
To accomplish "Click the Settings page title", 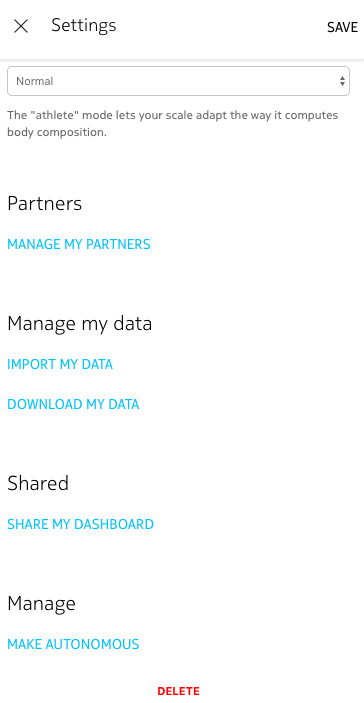I will 84,25.
